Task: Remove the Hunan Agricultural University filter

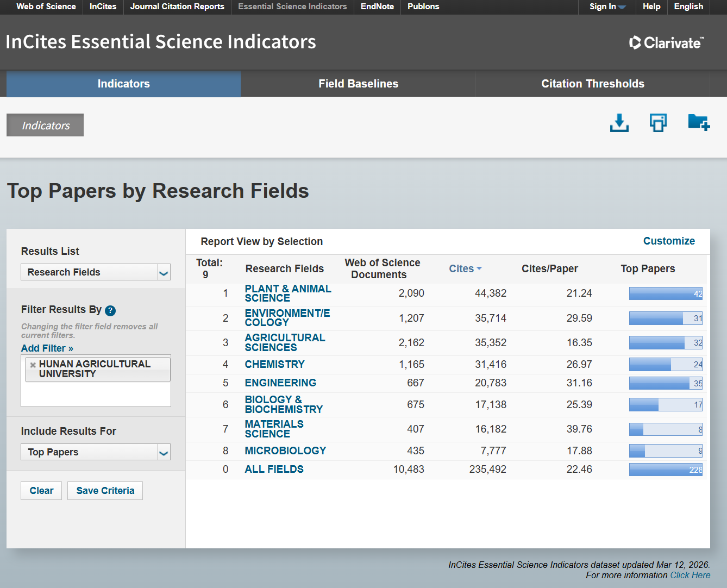Action: [33, 365]
